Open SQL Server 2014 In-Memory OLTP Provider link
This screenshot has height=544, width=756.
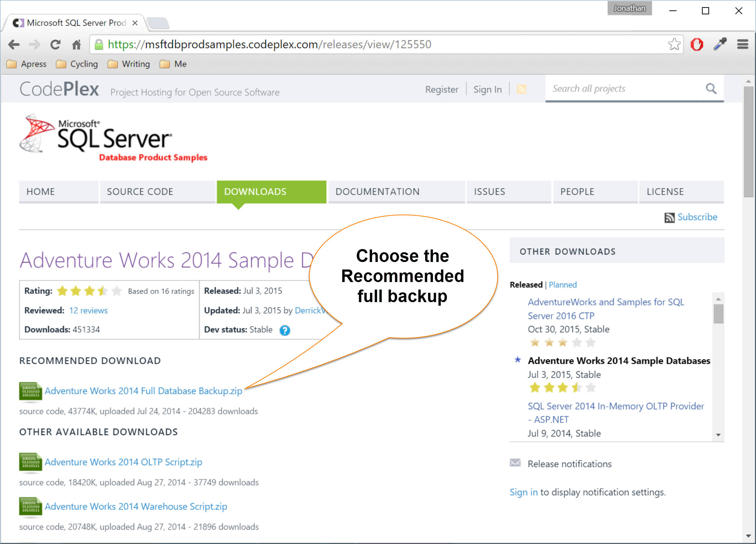tap(616, 413)
